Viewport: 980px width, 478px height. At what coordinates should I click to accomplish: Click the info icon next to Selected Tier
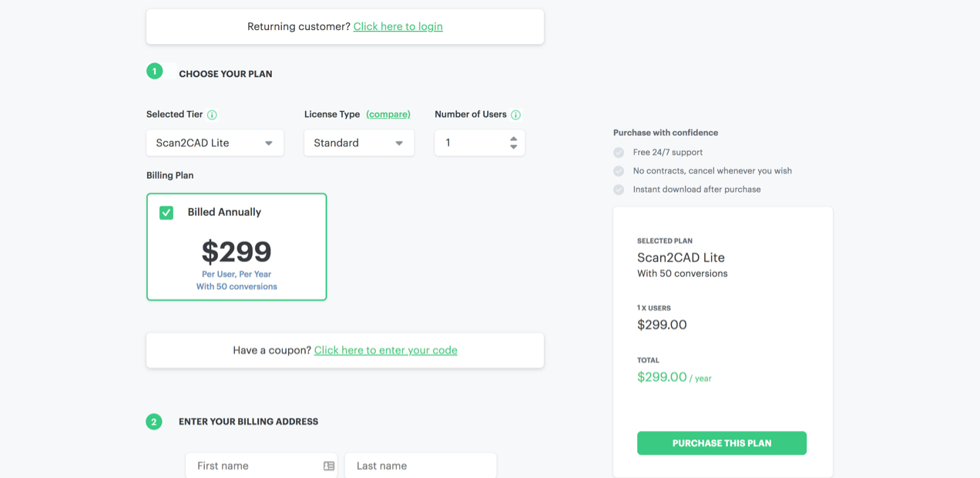pyautogui.click(x=213, y=113)
